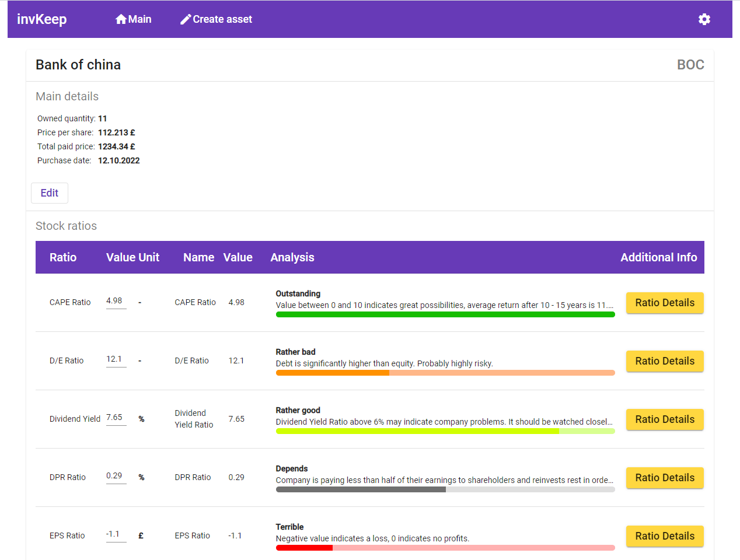
Task: Click the Value Unit column header
Action: point(132,257)
